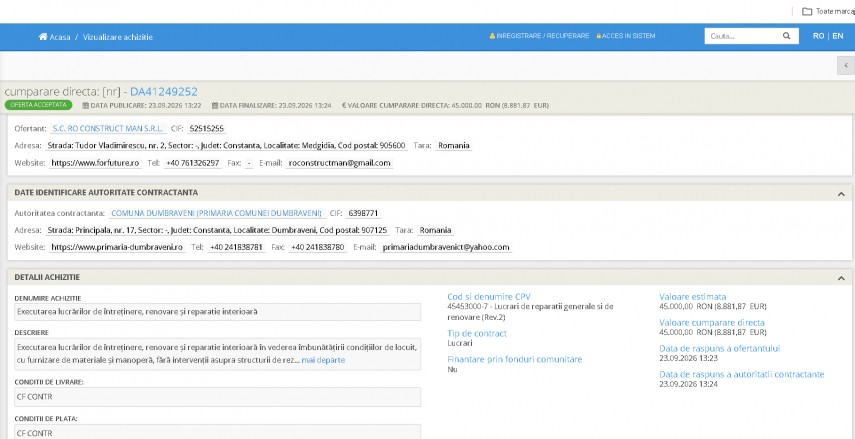Select website https://www.primaria-dumbraveni.ro value
Screen dimensions: 855x439
(117, 247)
